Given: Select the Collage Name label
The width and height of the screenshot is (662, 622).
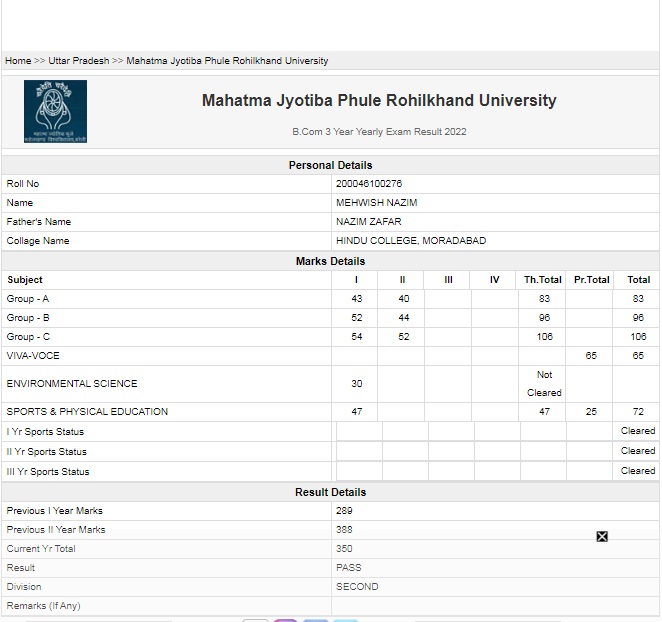Looking at the screenshot, I should pos(38,241).
